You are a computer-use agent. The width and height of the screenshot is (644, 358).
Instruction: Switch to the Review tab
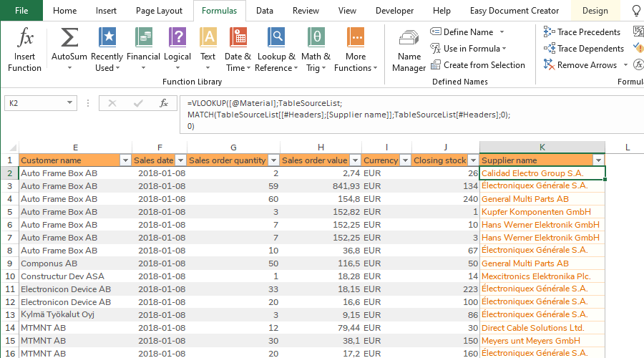306,11
